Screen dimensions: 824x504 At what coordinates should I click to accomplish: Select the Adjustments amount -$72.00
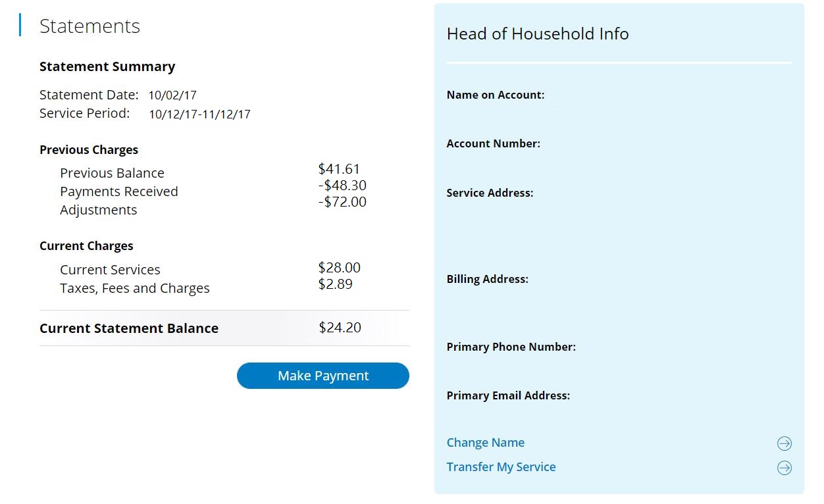[x=342, y=202]
